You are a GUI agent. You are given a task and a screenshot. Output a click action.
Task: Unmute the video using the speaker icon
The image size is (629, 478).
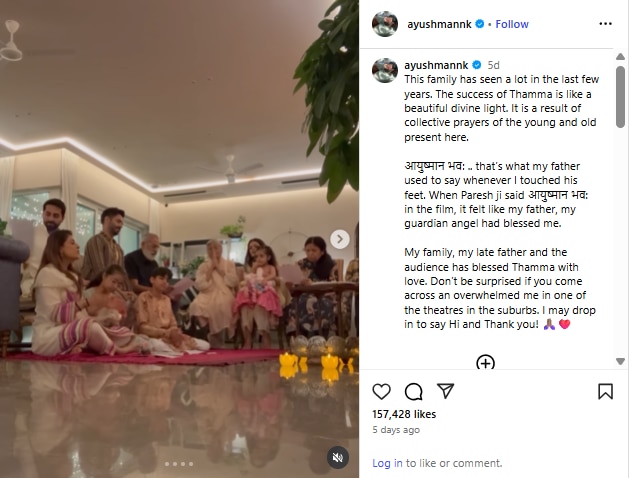[337, 457]
